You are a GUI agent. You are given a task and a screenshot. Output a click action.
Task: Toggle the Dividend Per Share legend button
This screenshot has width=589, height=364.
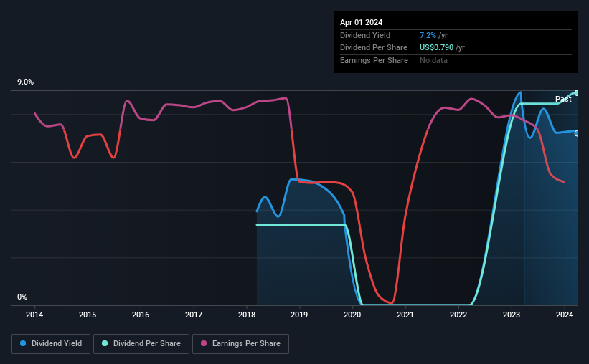point(141,343)
